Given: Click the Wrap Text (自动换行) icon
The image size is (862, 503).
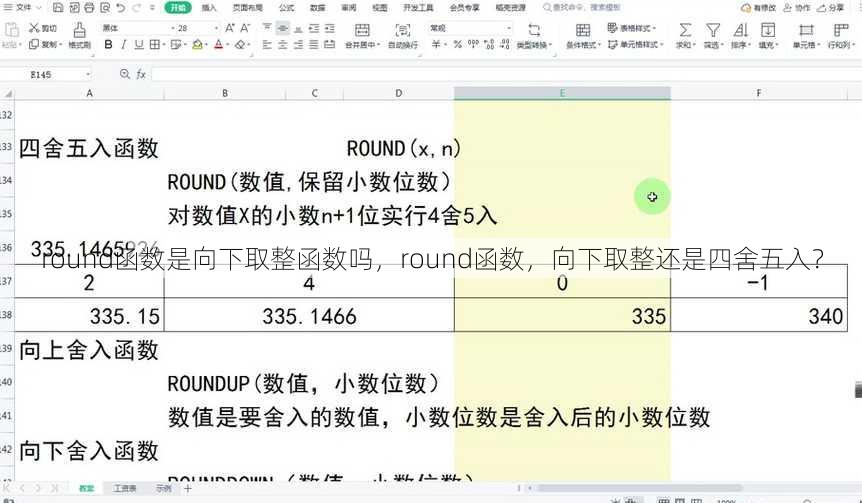Looking at the screenshot, I should pyautogui.click(x=403, y=30).
